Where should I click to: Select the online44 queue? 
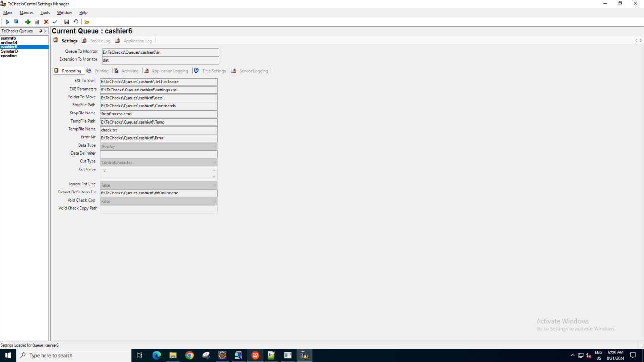coord(24,43)
